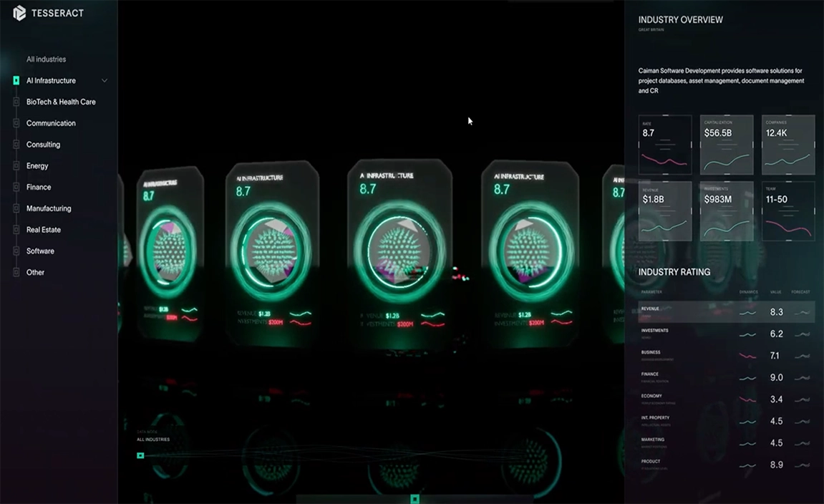
Task: Click the green AI Infrastructure node marker
Action: point(16,81)
